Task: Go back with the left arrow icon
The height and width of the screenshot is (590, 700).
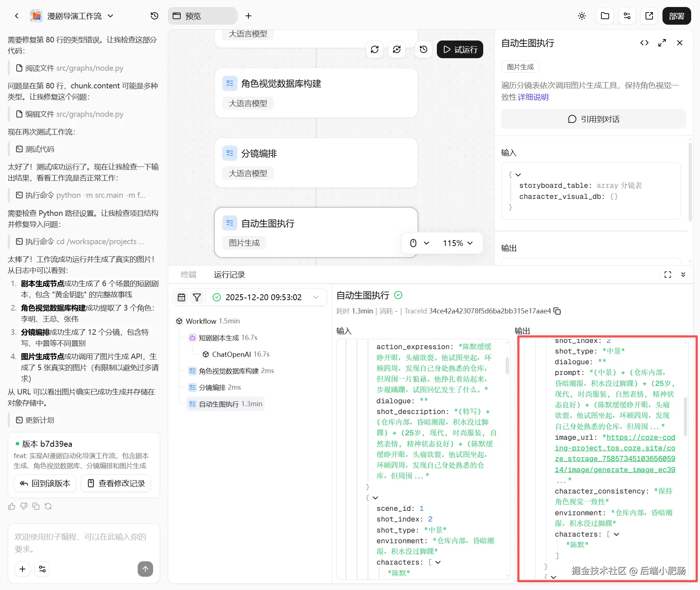Action: click(17, 16)
